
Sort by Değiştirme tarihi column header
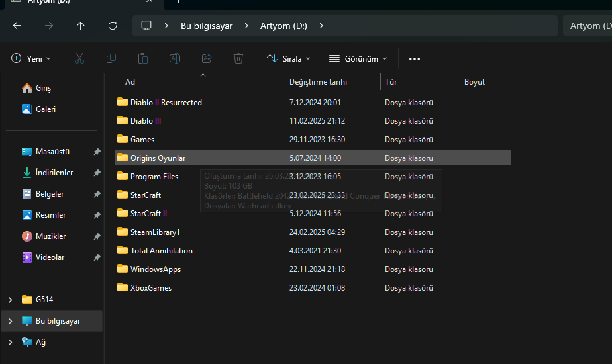coord(319,82)
